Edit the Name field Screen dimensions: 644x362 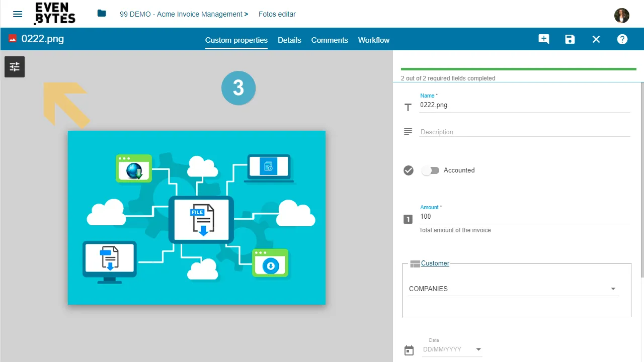coord(525,105)
